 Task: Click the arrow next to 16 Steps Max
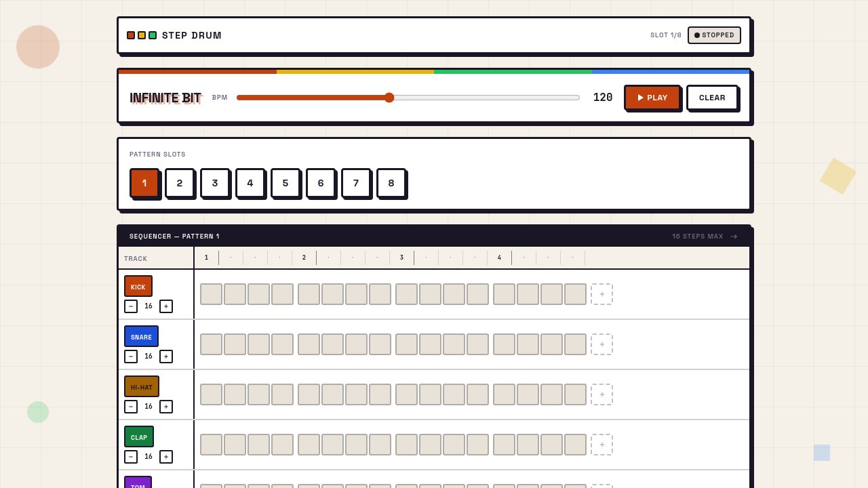(x=734, y=237)
